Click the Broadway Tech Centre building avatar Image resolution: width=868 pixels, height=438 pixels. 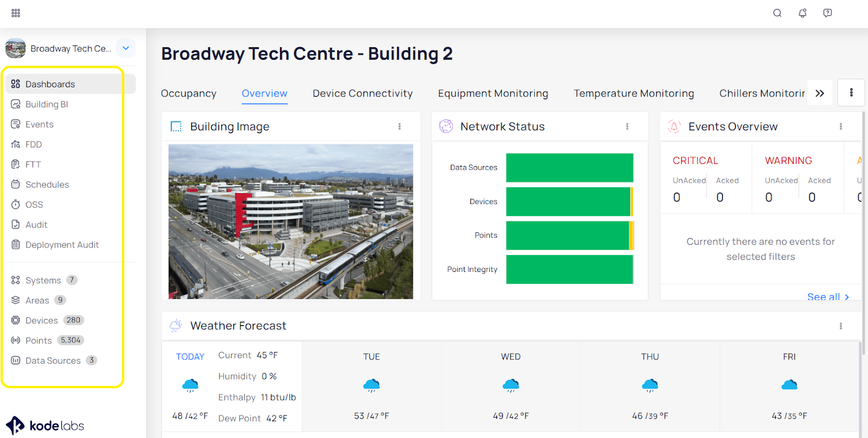[x=16, y=48]
